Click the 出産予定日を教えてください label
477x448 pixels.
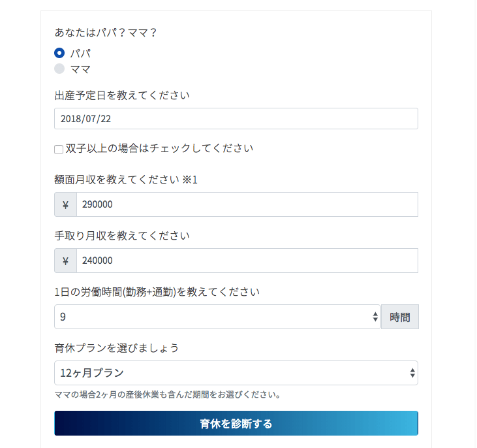coord(122,95)
